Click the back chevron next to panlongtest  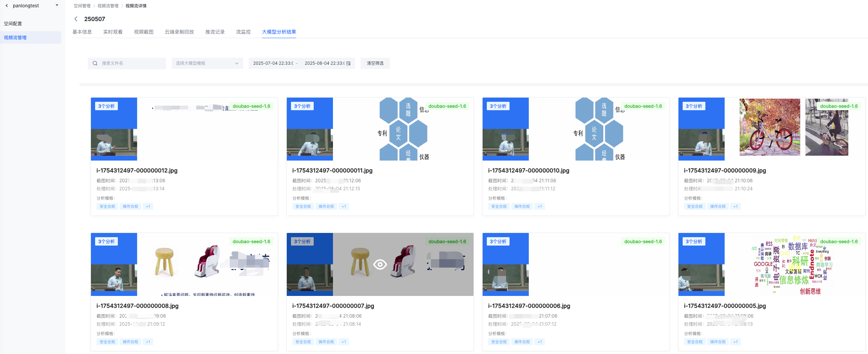(x=7, y=6)
